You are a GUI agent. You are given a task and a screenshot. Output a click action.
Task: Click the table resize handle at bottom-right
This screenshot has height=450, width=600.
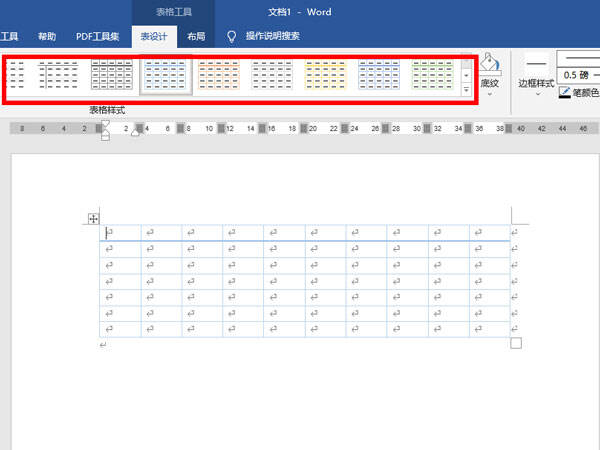[516, 343]
